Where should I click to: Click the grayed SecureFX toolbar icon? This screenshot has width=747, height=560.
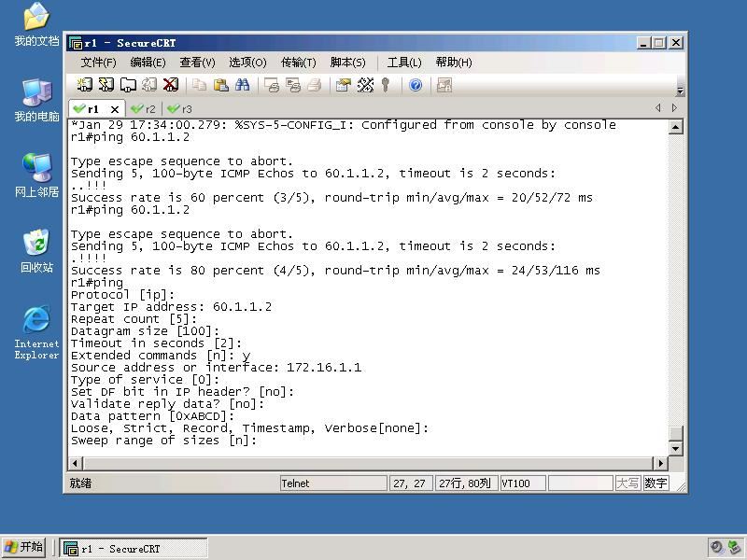click(444, 85)
